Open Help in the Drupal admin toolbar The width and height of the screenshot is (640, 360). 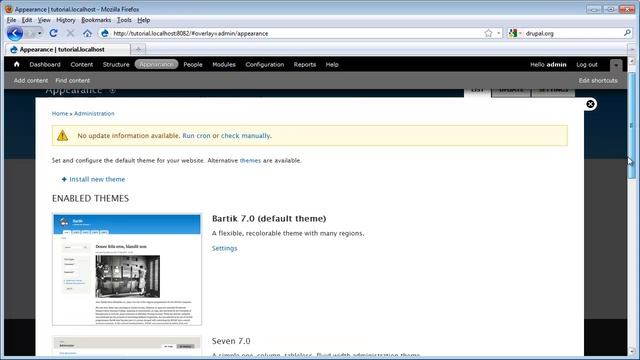coord(332,64)
